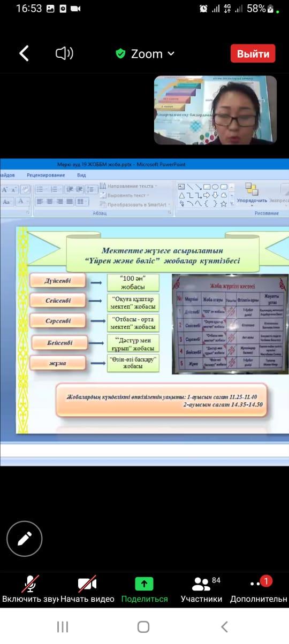Tap the green shield security icon

click(x=120, y=53)
